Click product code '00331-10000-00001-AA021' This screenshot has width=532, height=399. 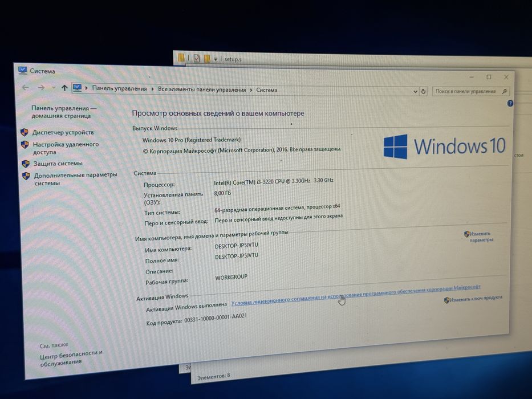(216, 319)
